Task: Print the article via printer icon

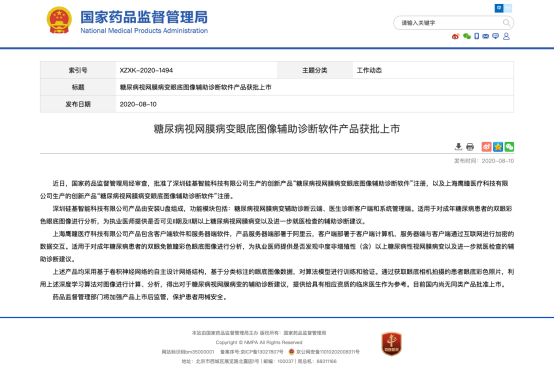Action: click(x=470, y=147)
